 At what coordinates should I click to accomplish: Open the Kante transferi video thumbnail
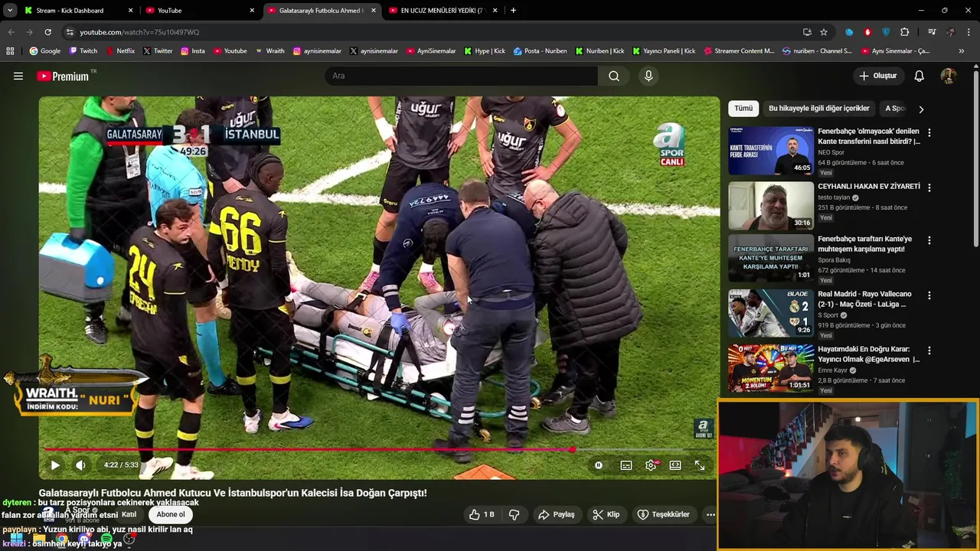pyautogui.click(x=771, y=151)
